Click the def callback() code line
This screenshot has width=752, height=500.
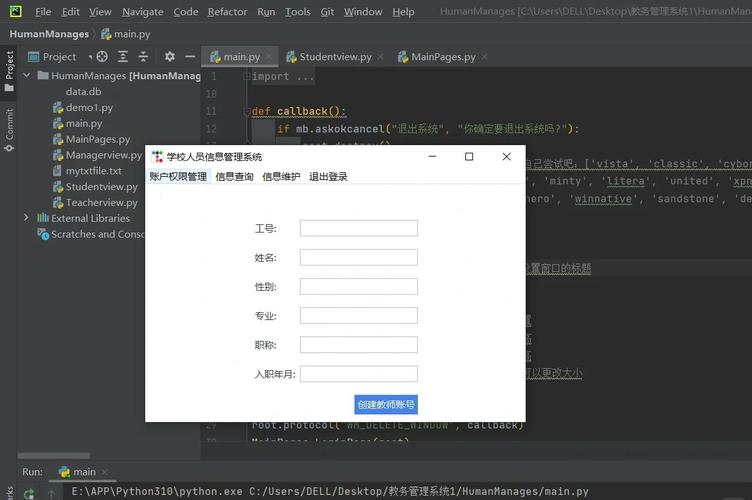[298, 111]
